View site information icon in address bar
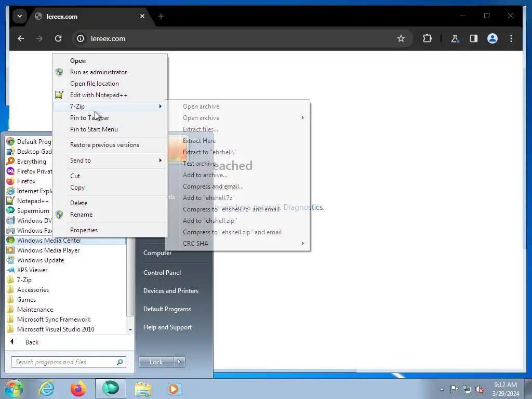The image size is (532, 399). (x=81, y=38)
